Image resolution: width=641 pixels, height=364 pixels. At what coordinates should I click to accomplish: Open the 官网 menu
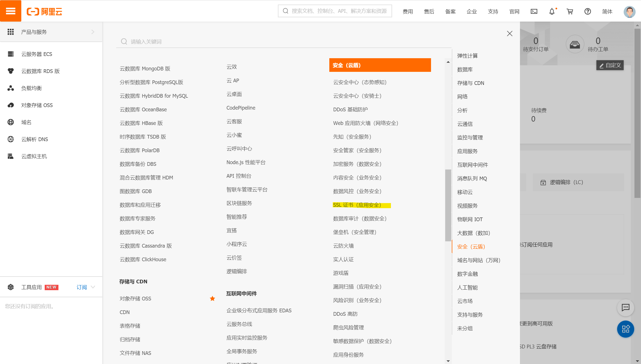click(x=514, y=11)
